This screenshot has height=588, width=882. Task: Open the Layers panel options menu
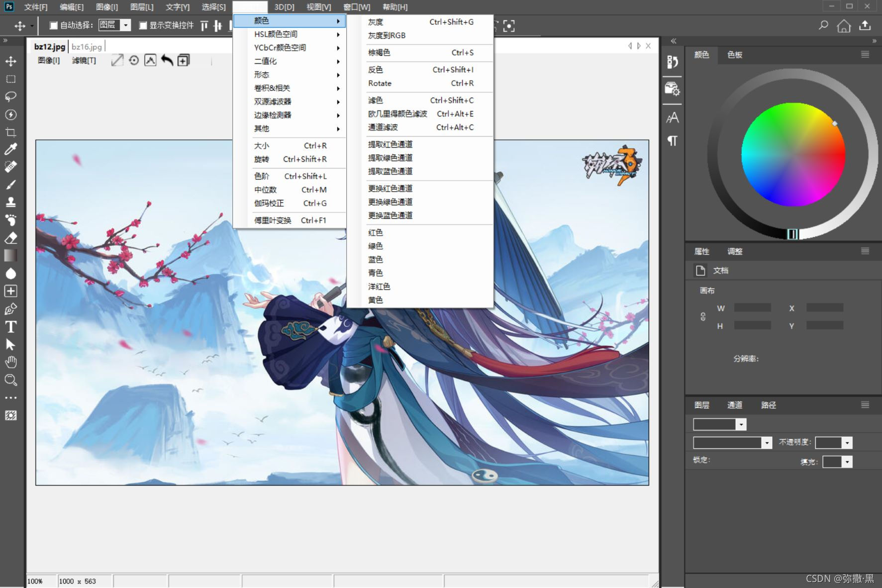pyautogui.click(x=865, y=405)
